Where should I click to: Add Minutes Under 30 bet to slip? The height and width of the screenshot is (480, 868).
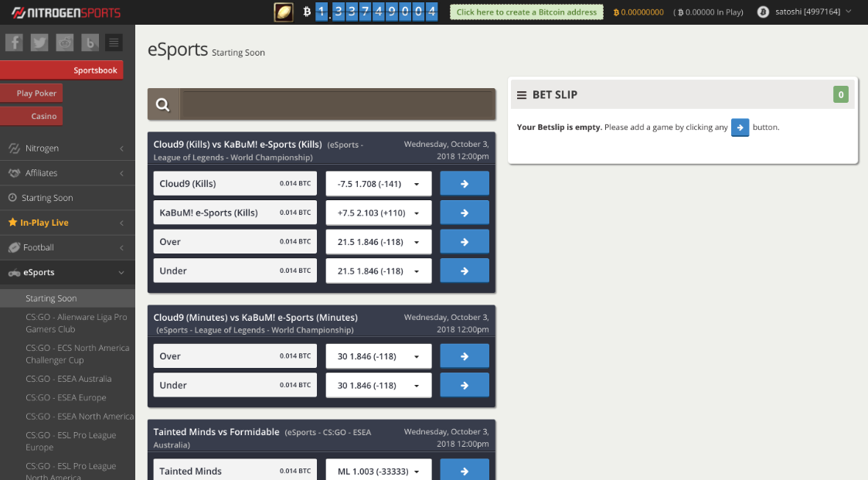[465, 386]
